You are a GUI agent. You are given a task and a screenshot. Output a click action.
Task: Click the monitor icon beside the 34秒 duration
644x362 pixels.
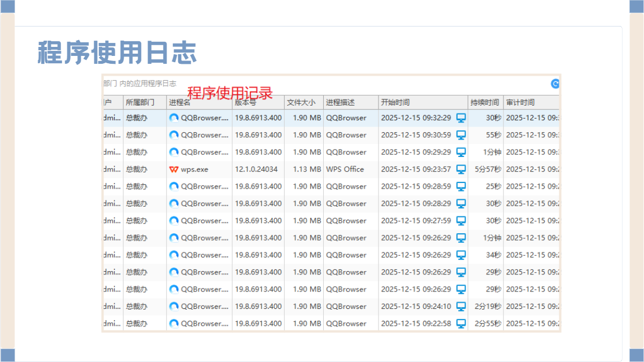(461, 255)
